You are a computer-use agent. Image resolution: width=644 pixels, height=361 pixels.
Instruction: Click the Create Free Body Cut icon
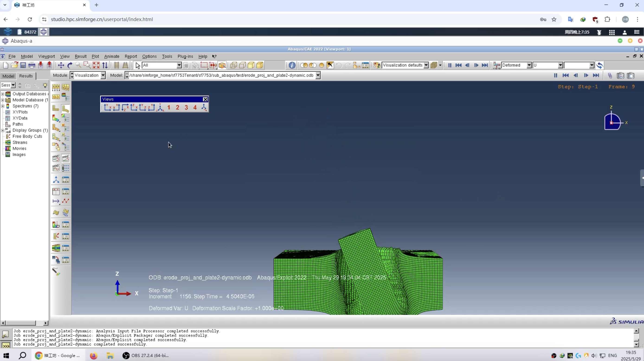[56, 236]
